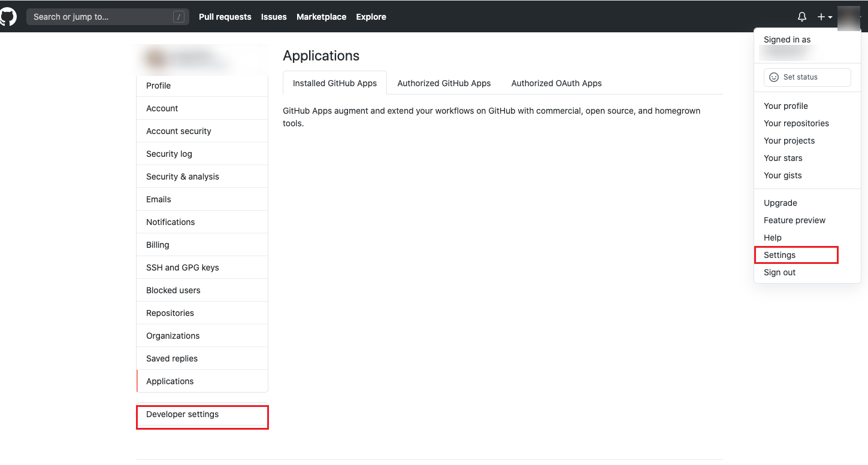Viewport: 868px width, 465px height.
Task: Click the slash shortcut icon in search
Action: click(x=179, y=17)
